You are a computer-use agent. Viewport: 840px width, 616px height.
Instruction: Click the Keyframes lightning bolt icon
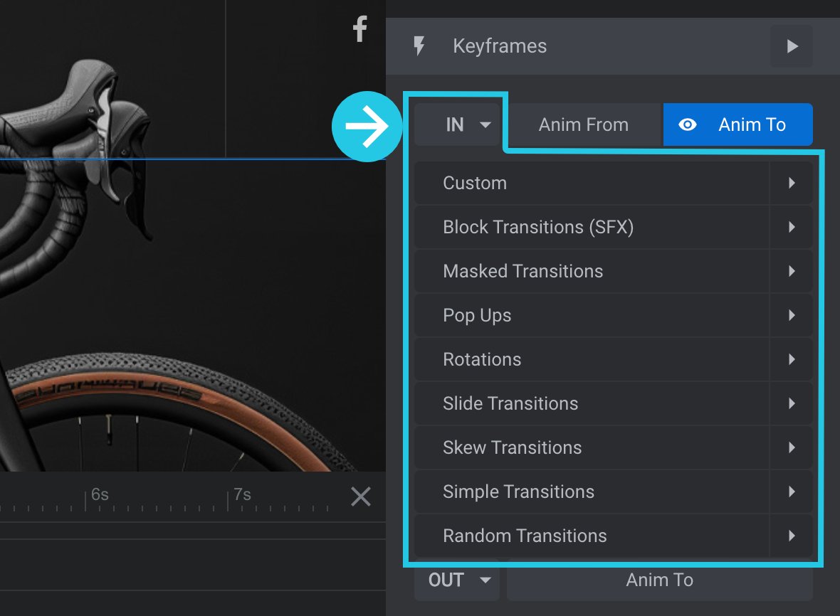click(419, 46)
